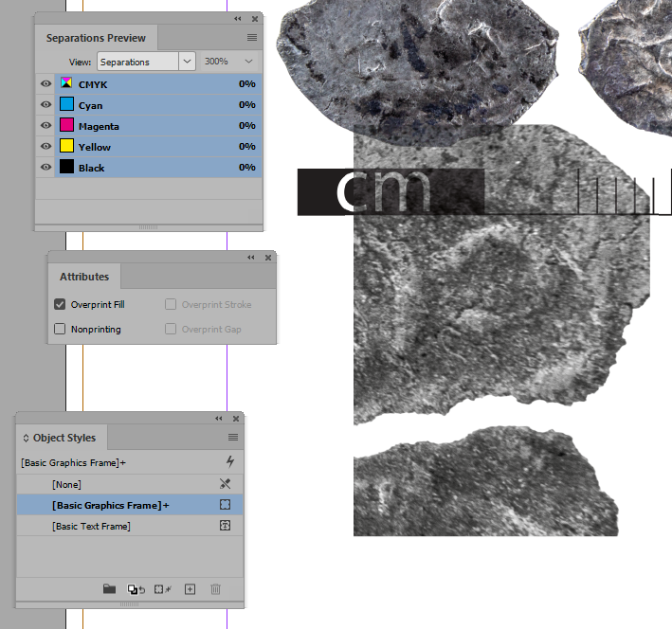The height and width of the screenshot is (629, 672).
Task: Click the Yellow color swatch
Action: point(66,146)
